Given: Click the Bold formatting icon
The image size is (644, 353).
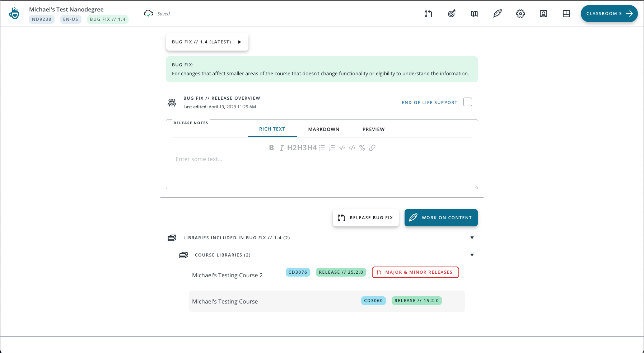Looking at the screenshot, I should 271,148.
